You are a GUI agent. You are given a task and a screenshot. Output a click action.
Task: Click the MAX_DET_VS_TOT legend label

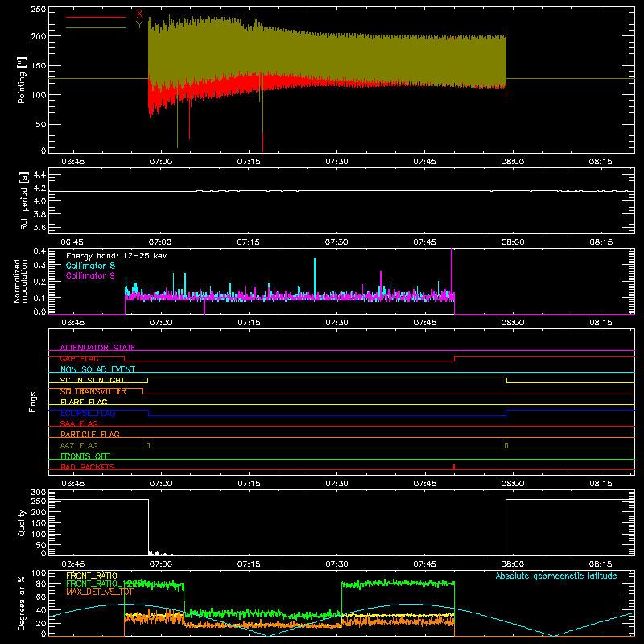(100, 592)
